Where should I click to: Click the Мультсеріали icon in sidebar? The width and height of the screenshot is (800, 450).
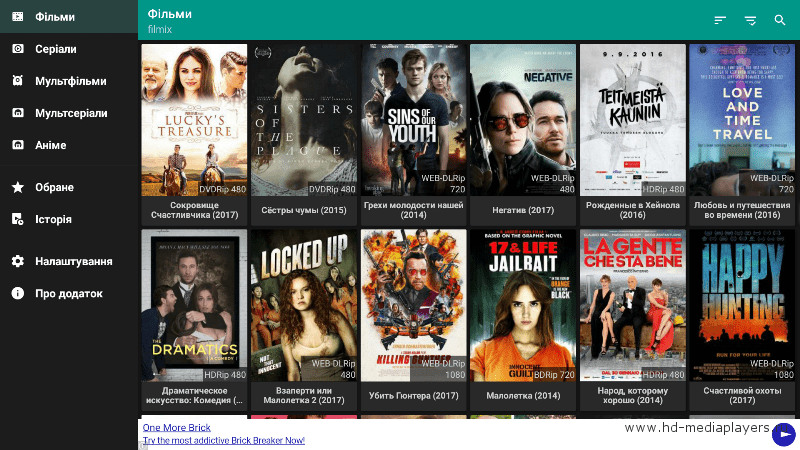click(18, 113)
